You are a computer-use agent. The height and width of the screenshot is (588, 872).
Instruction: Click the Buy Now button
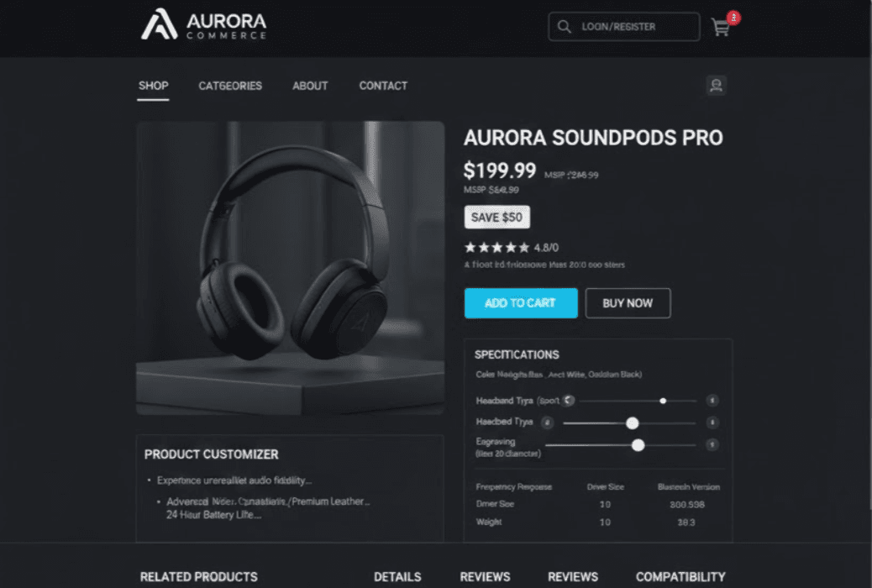pyautogui.click(x=628, y=303)
